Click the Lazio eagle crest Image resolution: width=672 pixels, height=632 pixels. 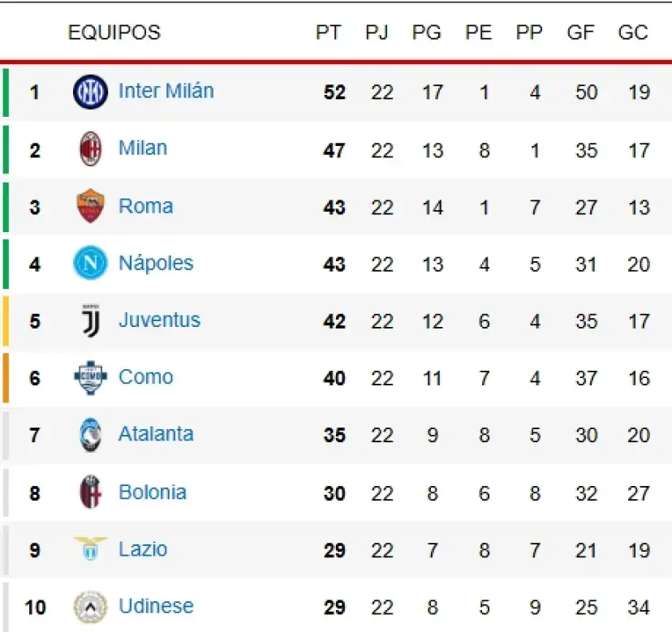pos(90,549)
